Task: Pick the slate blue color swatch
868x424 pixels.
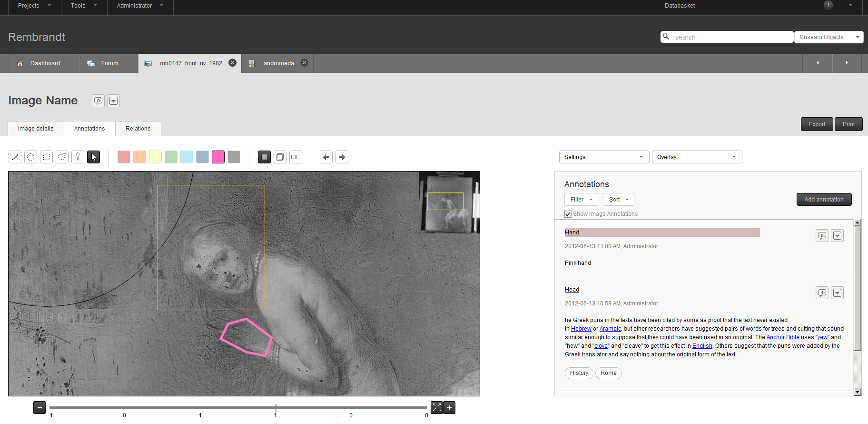Action: tap(202, 157)
